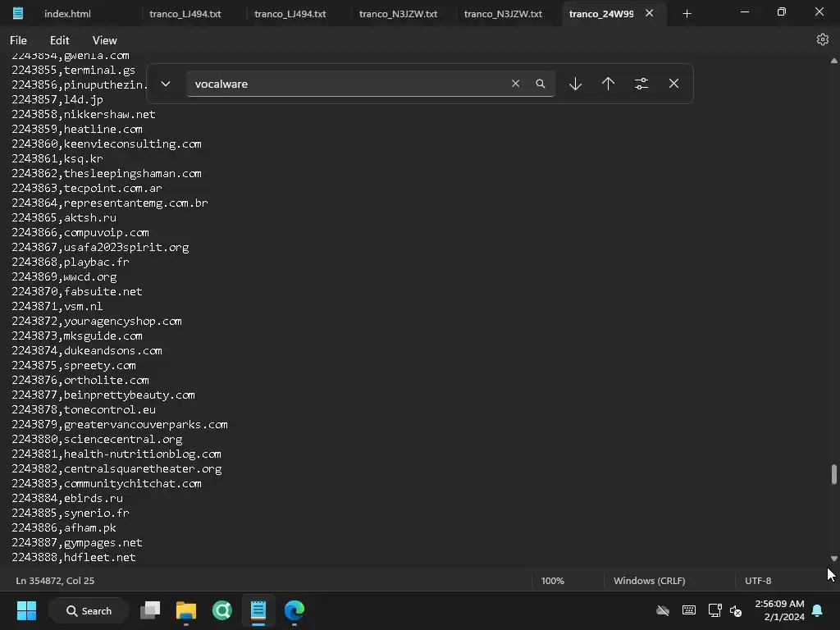840x630 pixels.
Task: Click the UTF-8 encoding status
Action: pyautogui.click(x=758, y=581)
